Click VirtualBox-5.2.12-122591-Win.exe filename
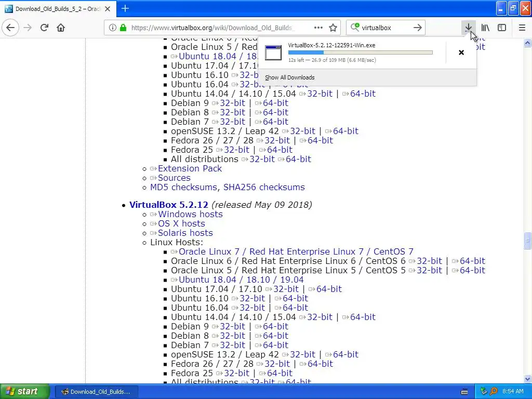Image resolution: width=532 pixels, height=399 pixels. coord(331,45)
